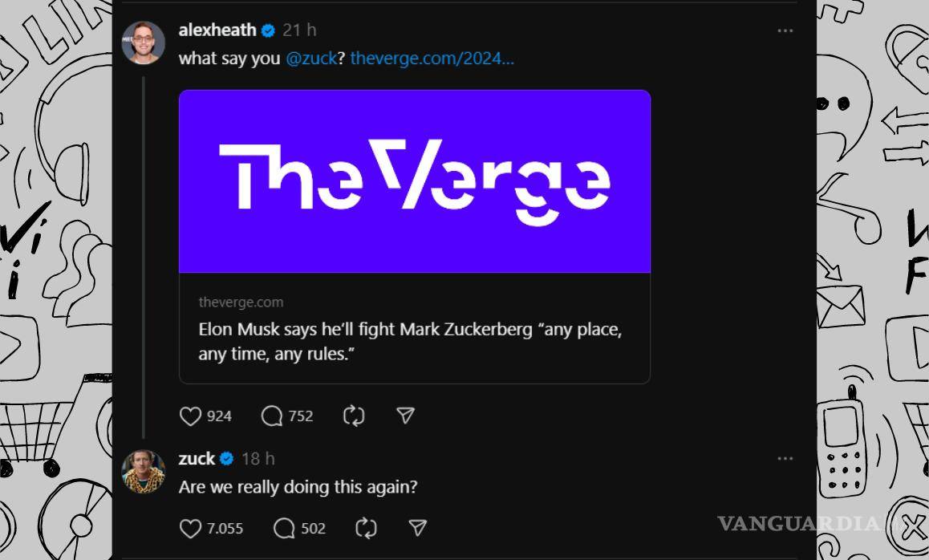
Task: Repost zuck's reply
Action: (x=365, y=528)
